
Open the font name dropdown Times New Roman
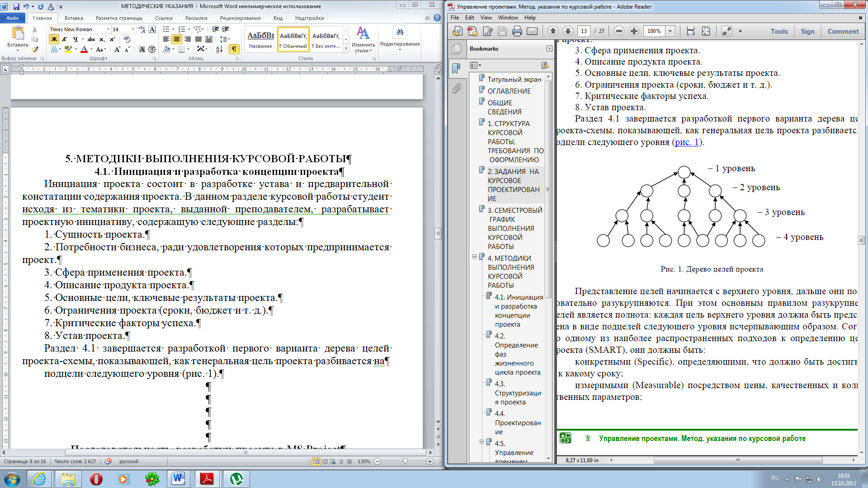pyautogui.click(x=108, y=29)
